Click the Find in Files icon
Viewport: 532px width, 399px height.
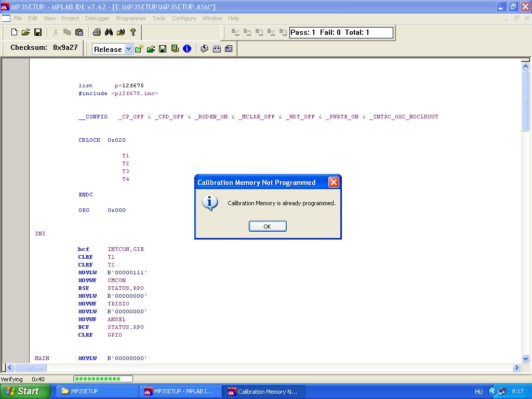121,32
